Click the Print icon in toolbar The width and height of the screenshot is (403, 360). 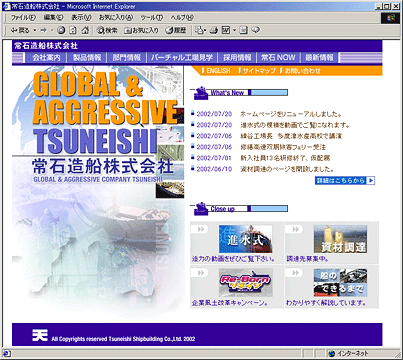point(214,30)
